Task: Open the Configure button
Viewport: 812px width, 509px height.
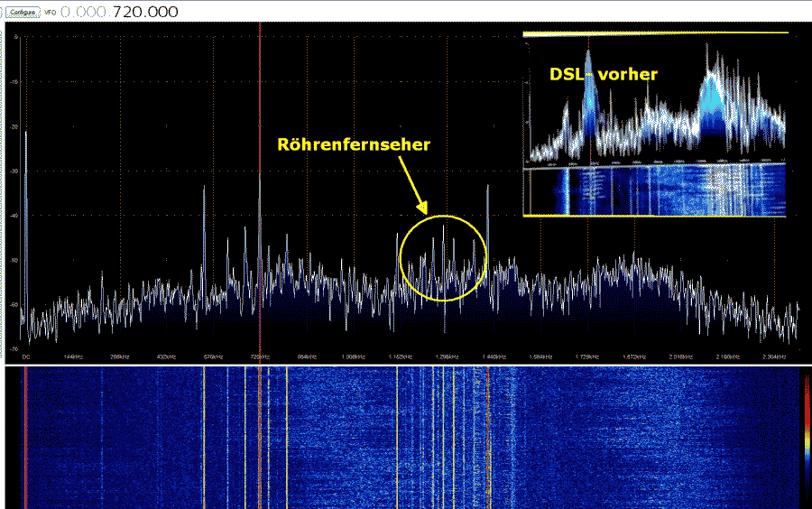Action: coord(23,12)
